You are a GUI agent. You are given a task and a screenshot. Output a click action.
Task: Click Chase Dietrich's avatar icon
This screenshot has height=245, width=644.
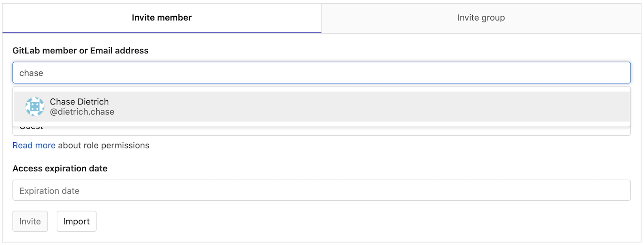point(35,107)
